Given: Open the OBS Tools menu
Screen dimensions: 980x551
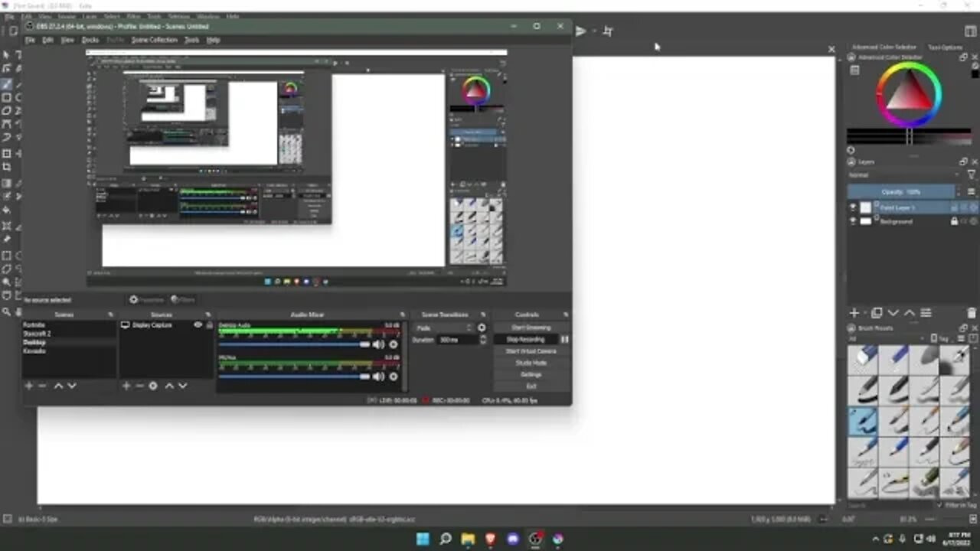Looking at the screenshot, I should pos(191,40).
